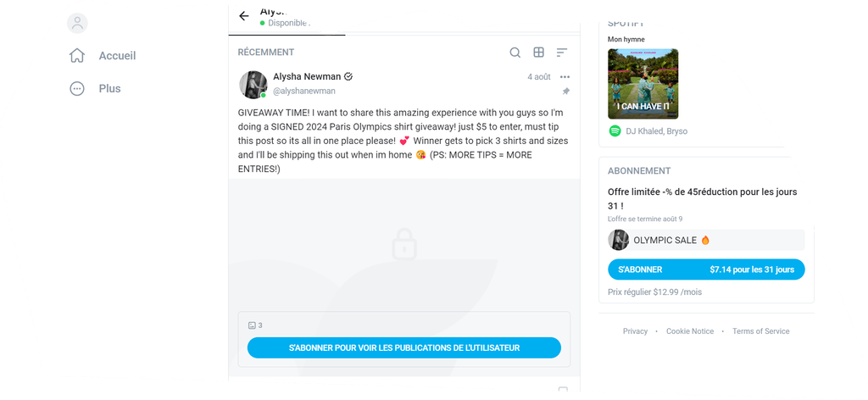Image resolution: width=868 pixels, height=400 pixels.
Task: Open the three-dot post options menu
Action: tap(565, 77)
